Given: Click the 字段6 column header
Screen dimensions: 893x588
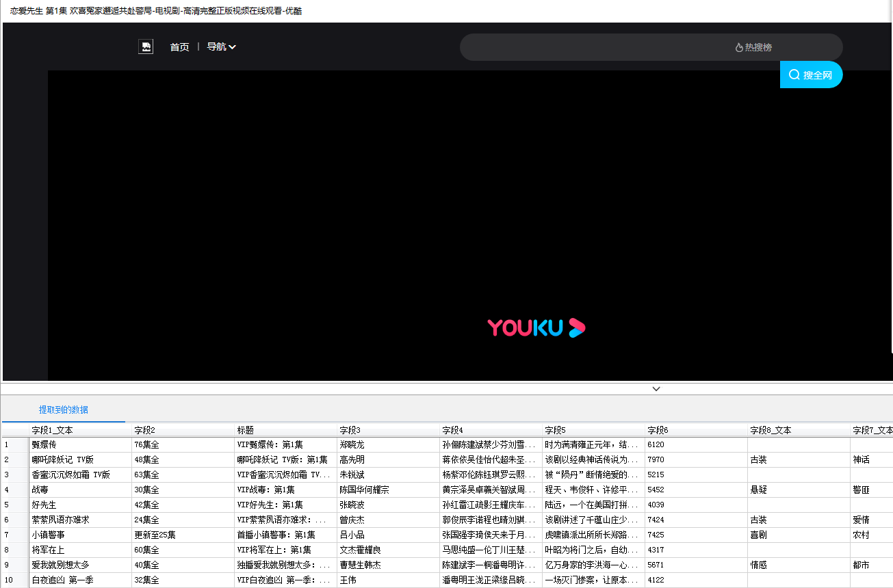Looking at the screenshot, I should (697, 430).
